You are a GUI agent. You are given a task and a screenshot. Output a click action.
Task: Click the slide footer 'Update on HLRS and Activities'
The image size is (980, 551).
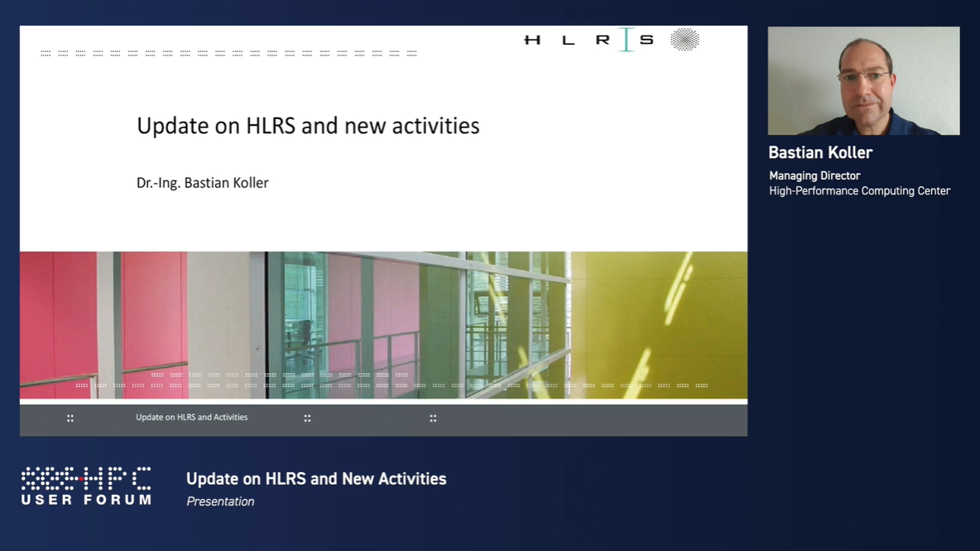pos(192,417)
